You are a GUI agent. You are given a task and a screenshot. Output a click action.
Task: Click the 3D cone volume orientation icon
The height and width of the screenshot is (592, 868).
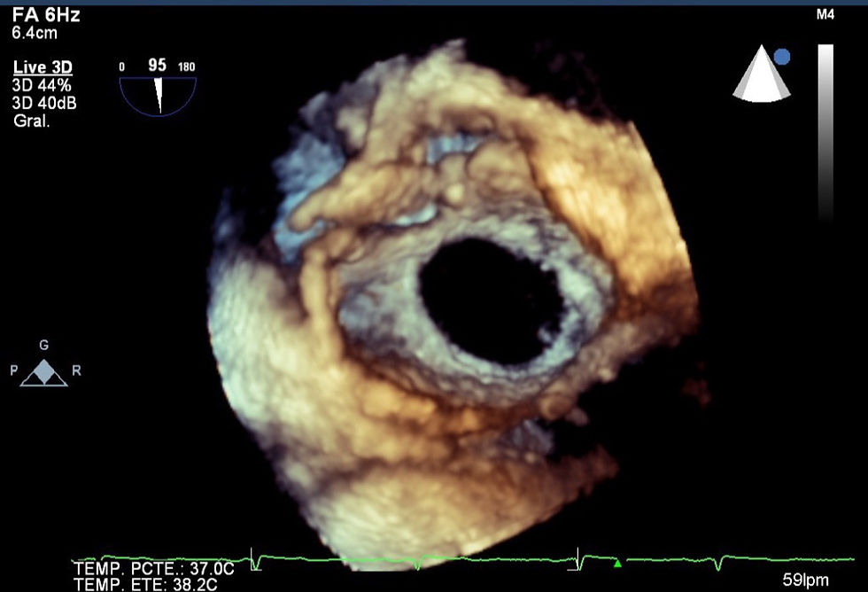[x=761, y=74]
